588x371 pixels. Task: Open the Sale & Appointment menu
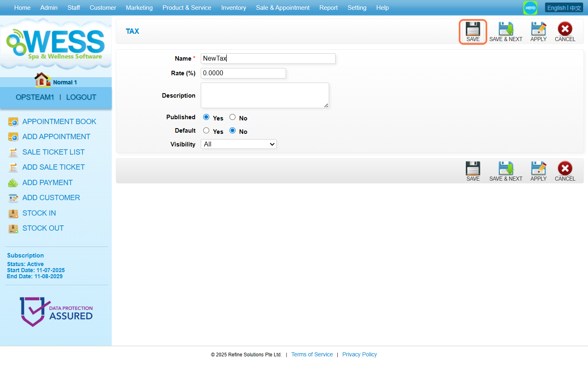[282, 8]
